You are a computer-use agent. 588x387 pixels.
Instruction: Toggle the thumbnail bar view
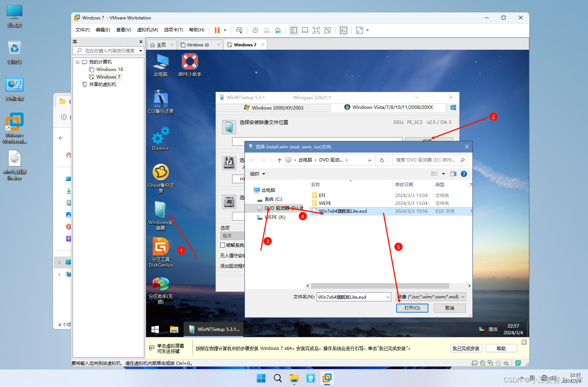(305, 30)
